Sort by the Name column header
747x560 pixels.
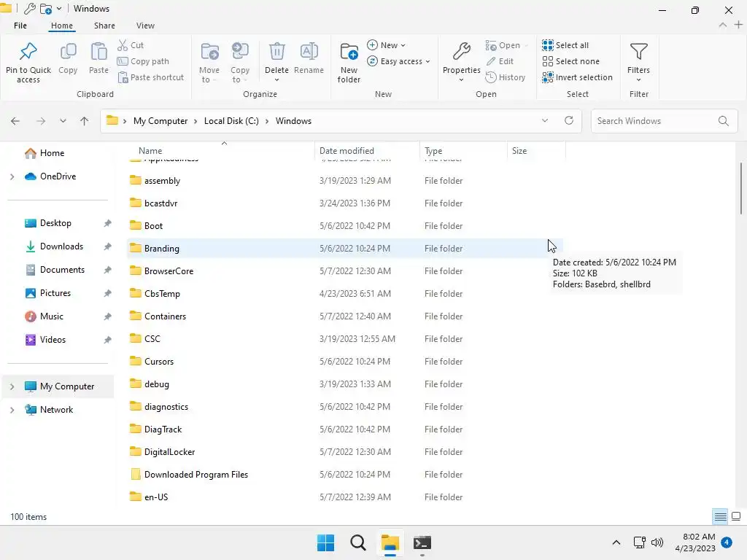tap(220, 150)
